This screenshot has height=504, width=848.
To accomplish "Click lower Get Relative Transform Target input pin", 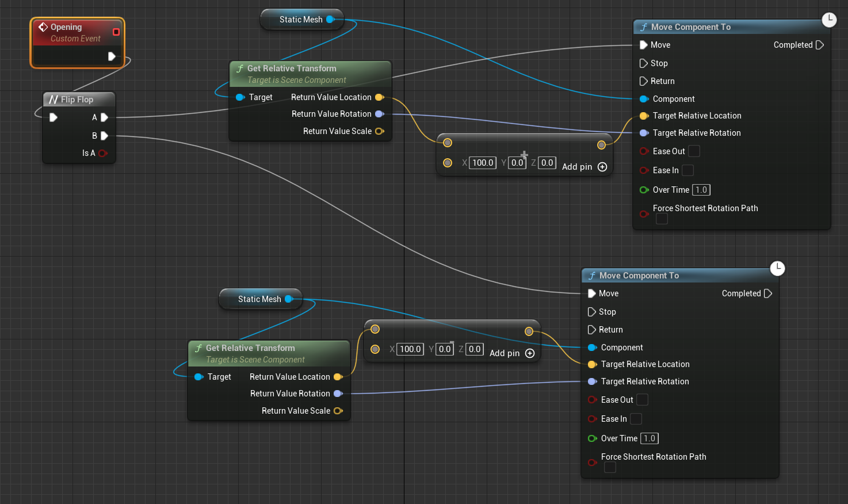I will pos(199,377).
